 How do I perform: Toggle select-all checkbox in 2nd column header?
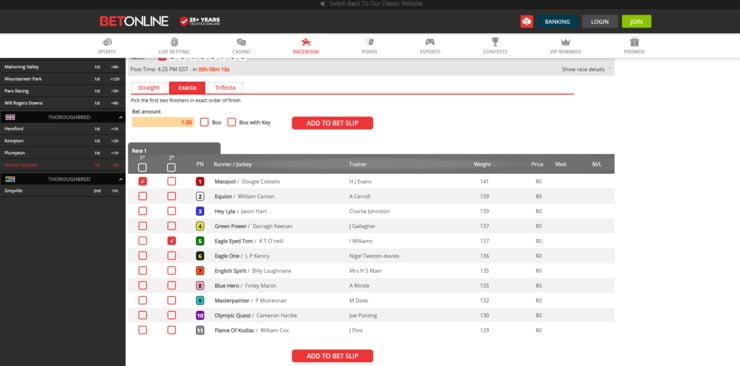(x=172, y=167)
